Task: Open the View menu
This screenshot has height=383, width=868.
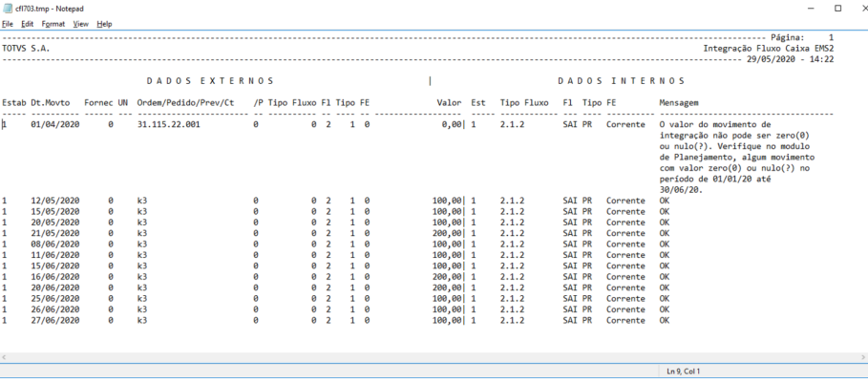Action: [80, 23]
